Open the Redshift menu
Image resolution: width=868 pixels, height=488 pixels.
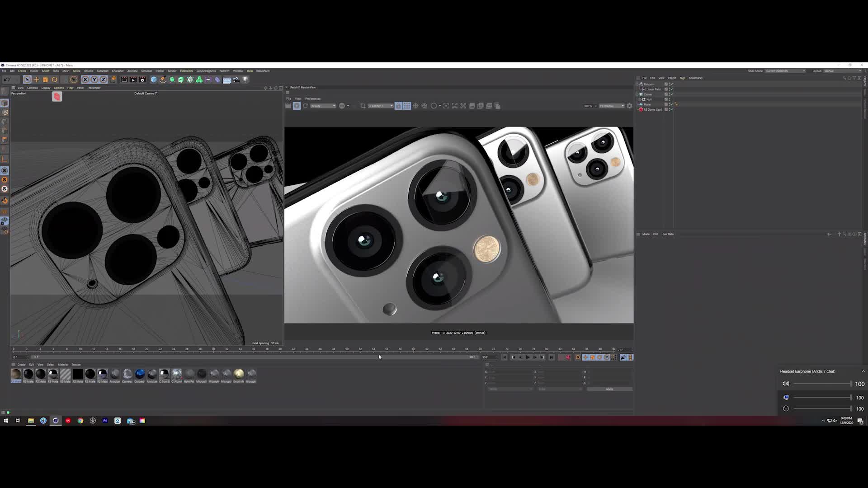coord(224,71)
